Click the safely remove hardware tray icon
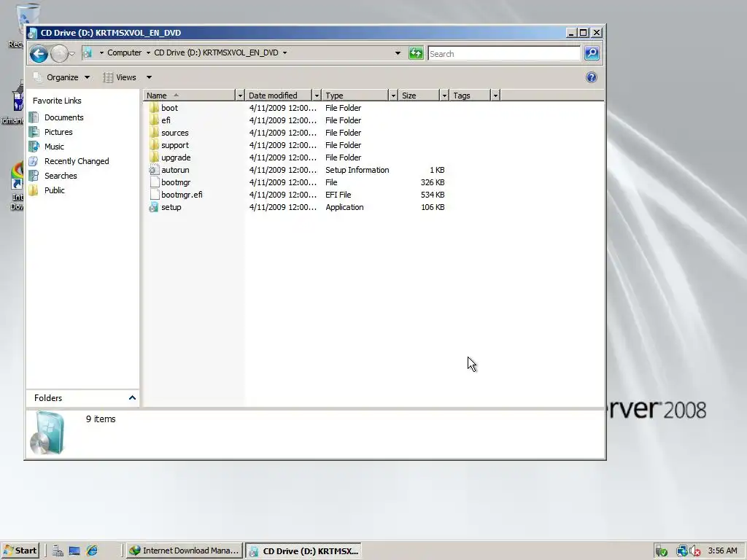 pos(661,551)
